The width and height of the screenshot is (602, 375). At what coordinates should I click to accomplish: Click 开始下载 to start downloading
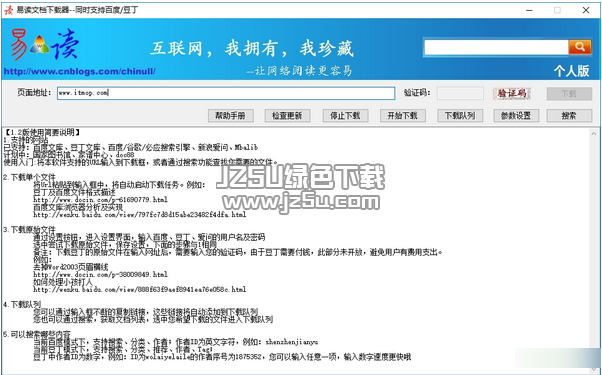(403, 116)
